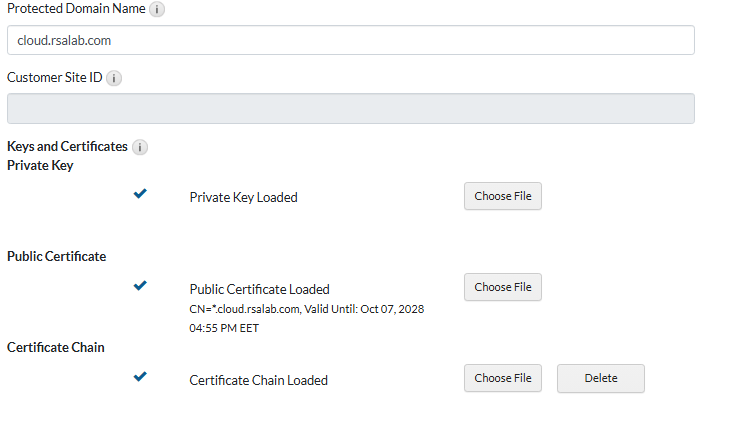748x426 pixels.
Task: Click checkmark icon beside Certificate Chain Loaded
Action: tap(140, 377)
